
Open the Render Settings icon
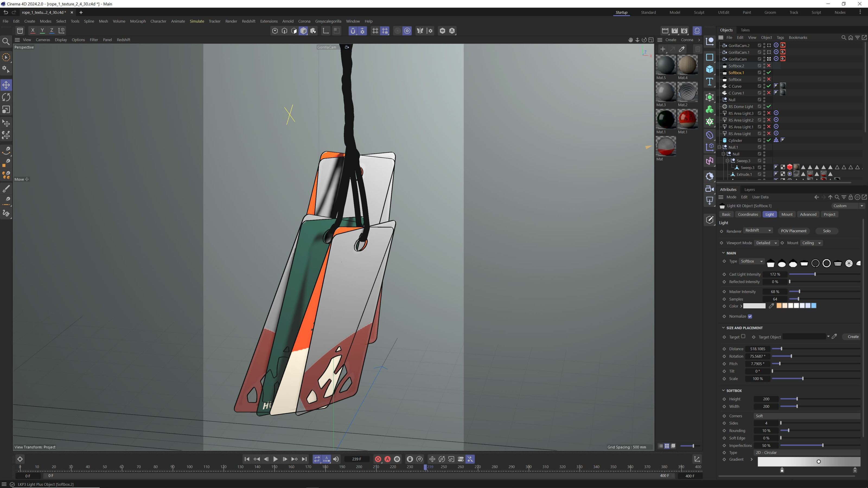pyautogui.click(x=684, y=31)
